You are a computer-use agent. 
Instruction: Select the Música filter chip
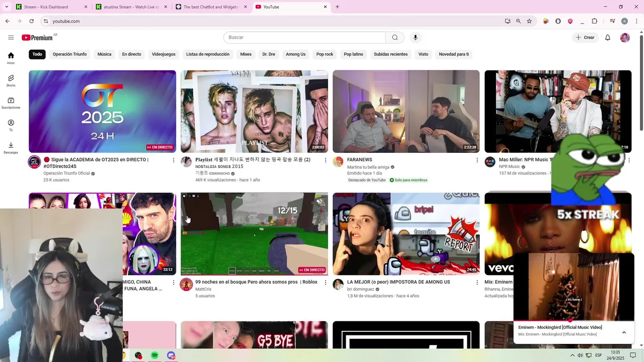pos(104,54)
